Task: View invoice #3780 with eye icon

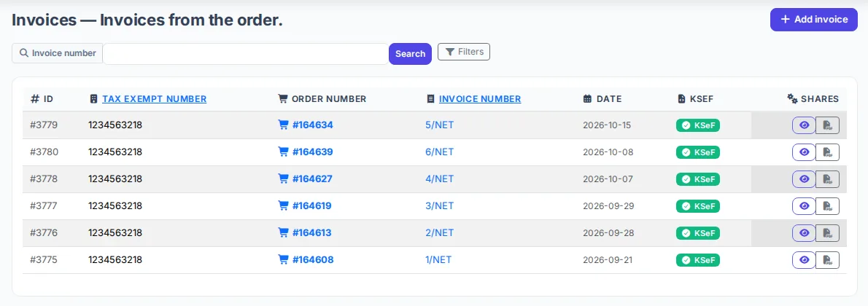Action: point(804,152)
